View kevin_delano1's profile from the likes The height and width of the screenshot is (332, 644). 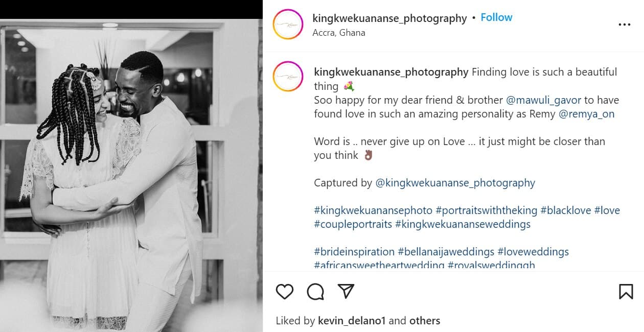tap(352, 321)
